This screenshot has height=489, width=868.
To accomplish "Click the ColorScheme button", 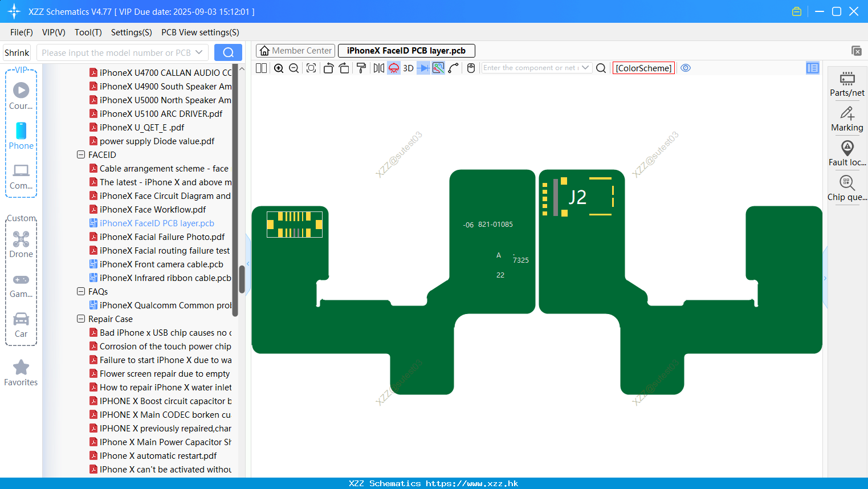I will coord(643,68).
